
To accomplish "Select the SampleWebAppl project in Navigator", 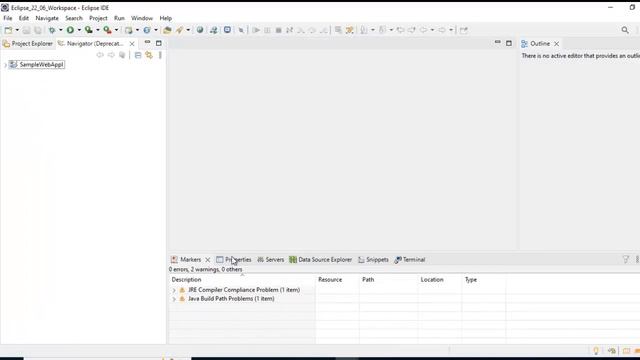I will pos(41,64).
